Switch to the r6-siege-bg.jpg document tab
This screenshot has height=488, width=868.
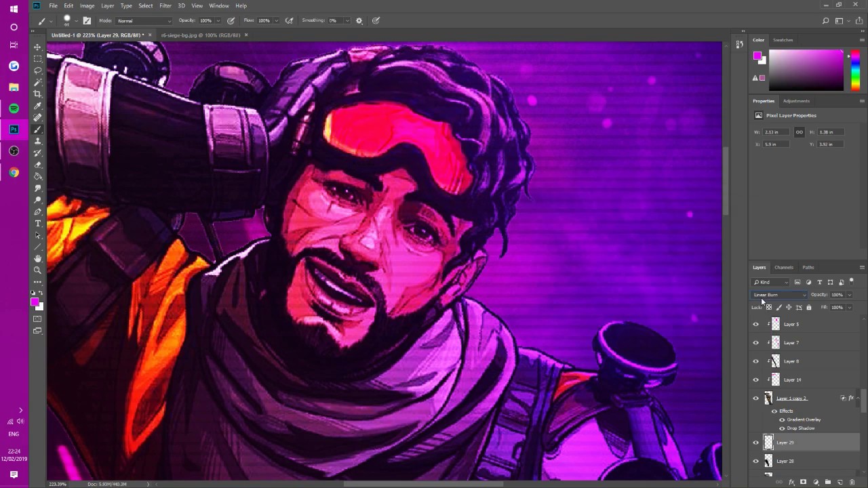(200, 35)
